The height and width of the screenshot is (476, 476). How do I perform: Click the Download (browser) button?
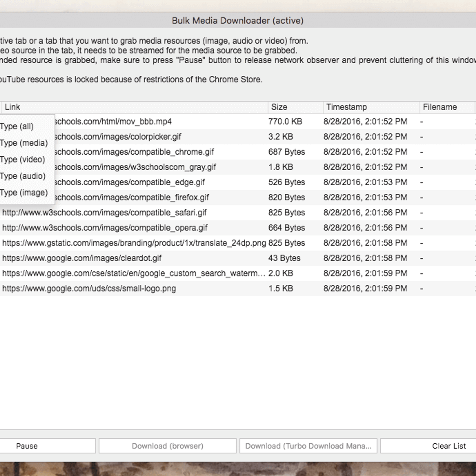(x=167, y=446)
